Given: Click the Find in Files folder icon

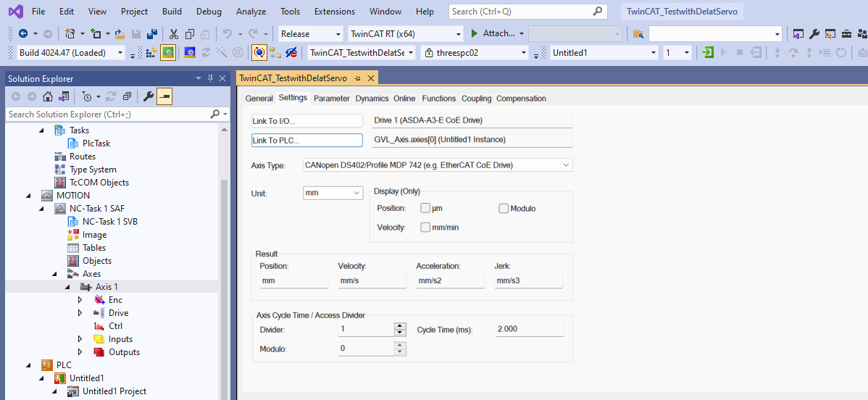Looking at the screenshot, I should point(638,34).
